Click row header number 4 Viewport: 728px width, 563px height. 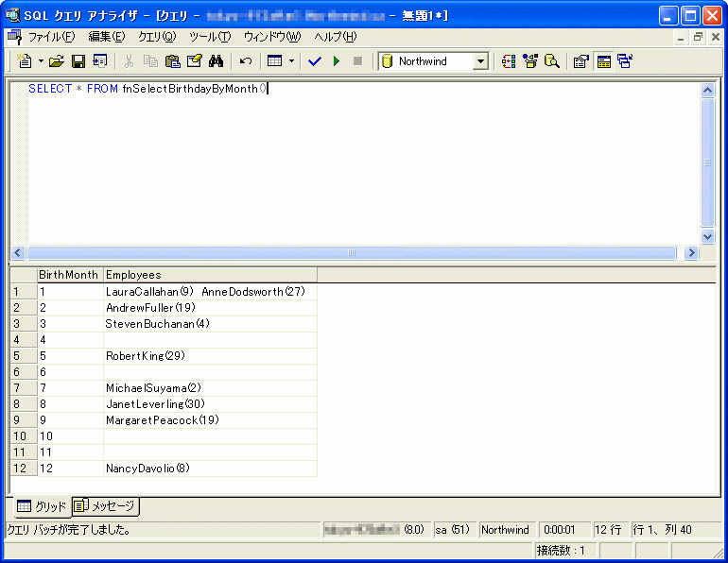(x=24, y=340)
